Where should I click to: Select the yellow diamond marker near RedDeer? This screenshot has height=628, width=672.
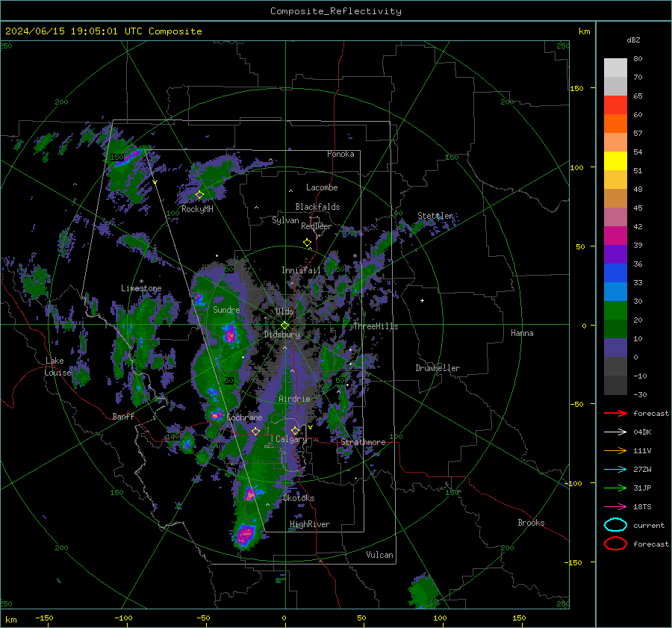coord(308,243)
